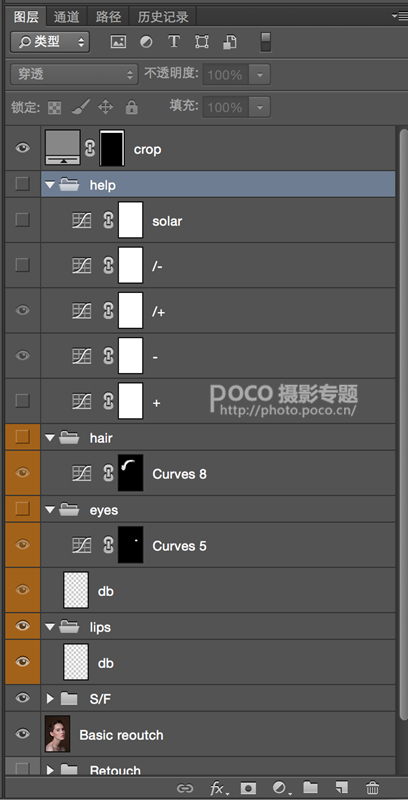Filter for adjustment layers icon
This screenshot has width=408, height=800.
coord(146,42)
